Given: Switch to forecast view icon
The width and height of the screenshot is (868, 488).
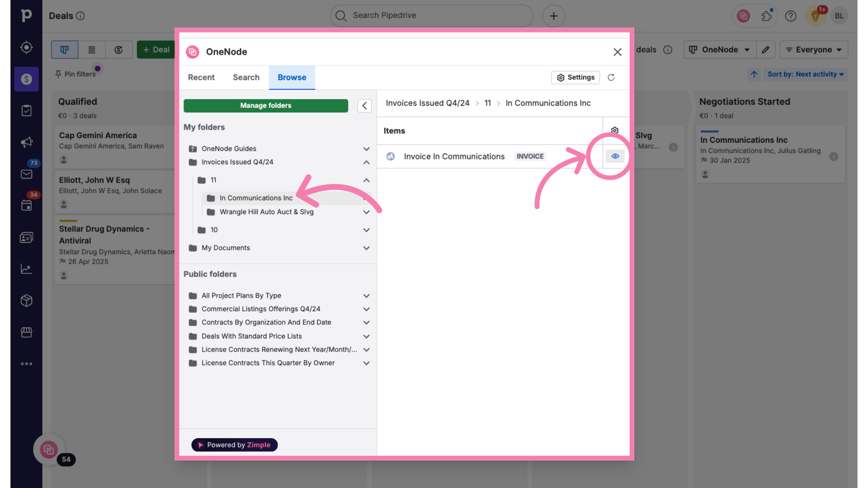Looking at the screenshot, I should click(x=119, y=50).
